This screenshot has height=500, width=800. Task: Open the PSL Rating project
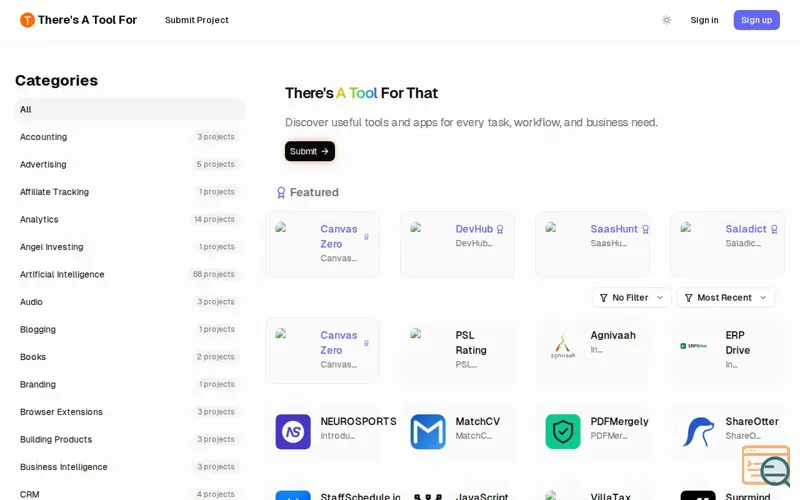click(471, 343)
